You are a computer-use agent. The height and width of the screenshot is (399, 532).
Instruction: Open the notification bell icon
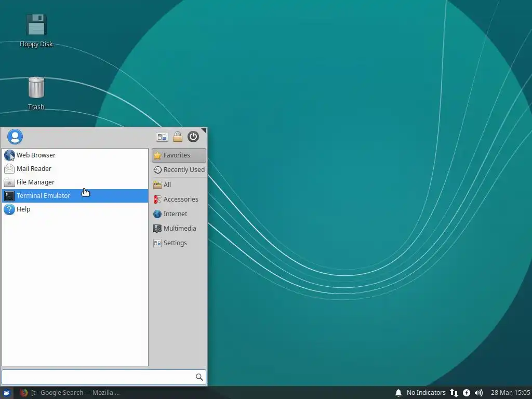pos(398,393)
